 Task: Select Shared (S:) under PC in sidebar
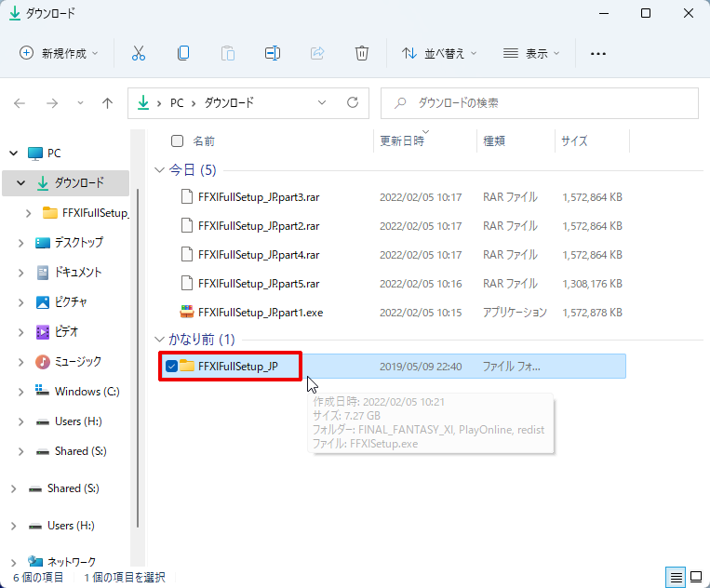pyautogui.click(x=81, y=451)
